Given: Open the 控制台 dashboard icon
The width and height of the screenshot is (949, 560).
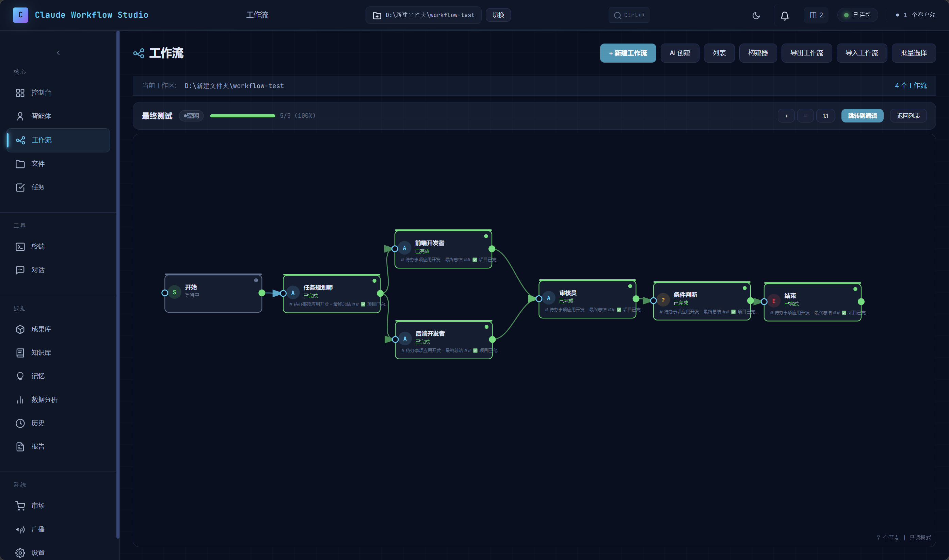Looking at the screenshot, I should click(20, 93).
